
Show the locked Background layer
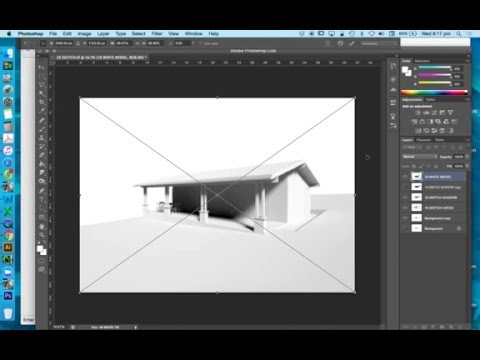tap(405, 228)
